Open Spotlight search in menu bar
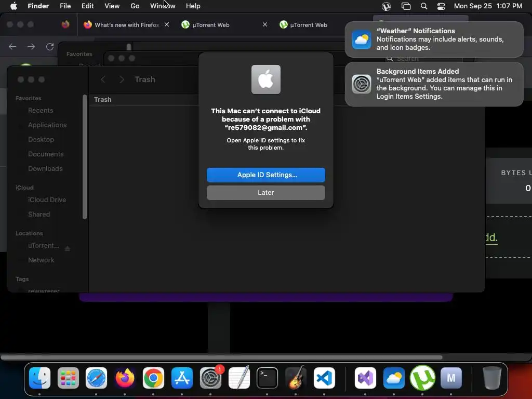 pos(424,6)
